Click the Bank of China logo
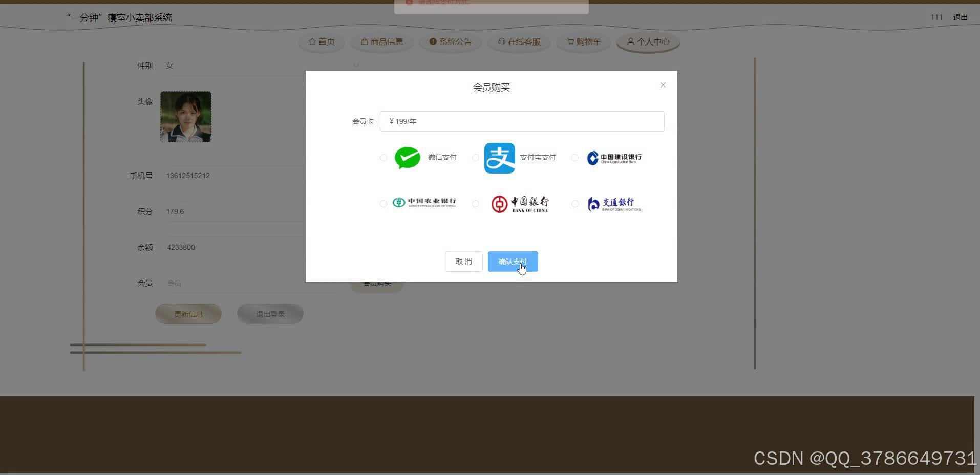Image resolution: width=980 pixels, height=475 pixels. point(520,204)
